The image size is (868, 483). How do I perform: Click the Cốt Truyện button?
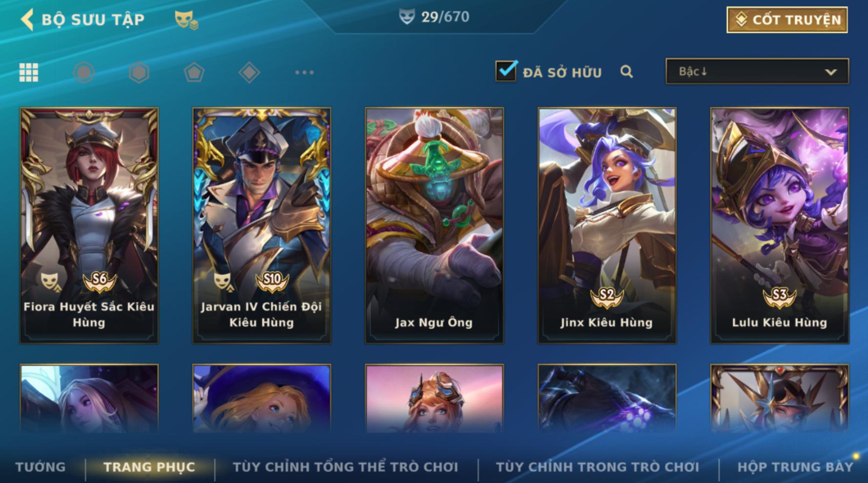(x=787, y=20)
